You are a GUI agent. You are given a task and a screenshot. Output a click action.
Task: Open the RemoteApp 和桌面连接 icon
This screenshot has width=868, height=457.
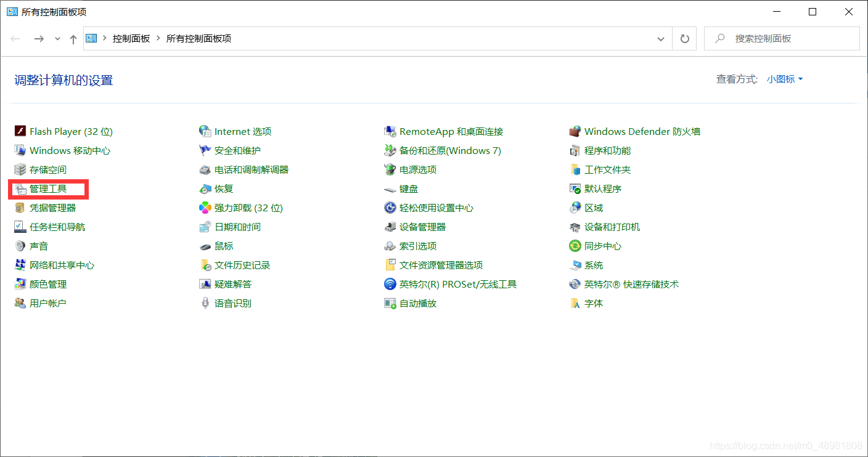pyautogui.click(x=390, y=131)
